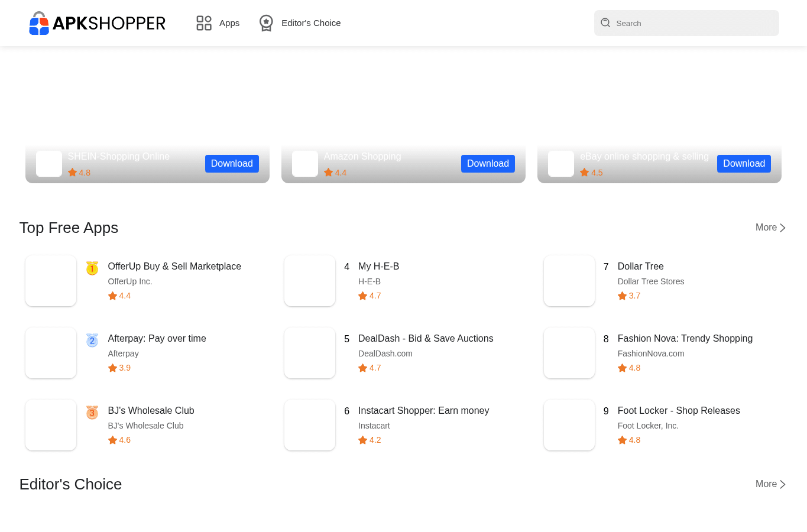Screen dimensions: 807x532
Task: Click the Editor's Choice badge icon
Action: point(266,23)
